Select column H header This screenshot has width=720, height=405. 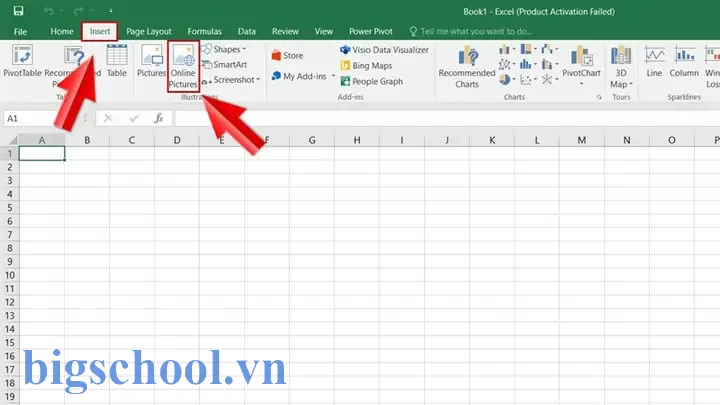coord(357,140)
